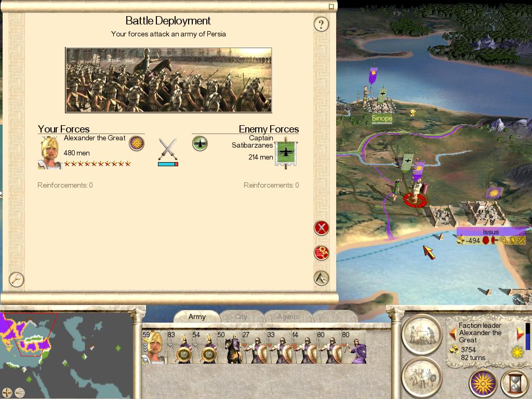
Task: Auto-resolve the battle with gears icon
Action: pos(321,253)
